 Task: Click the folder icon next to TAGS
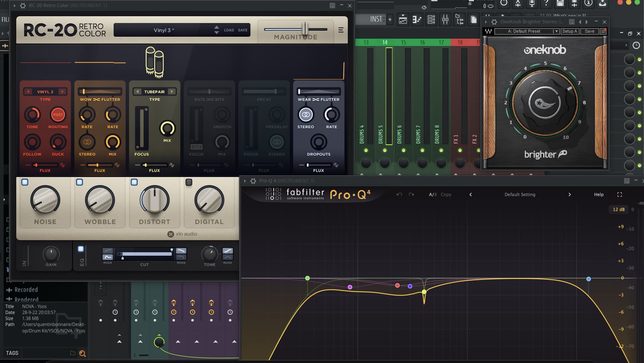pyautogui.click(x=73, y=353)
